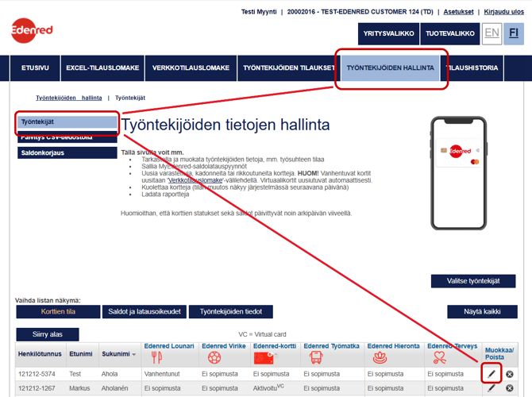
Task: Open the Työntekijöiden tilaukset tab
Action: [x=289, y=68]
